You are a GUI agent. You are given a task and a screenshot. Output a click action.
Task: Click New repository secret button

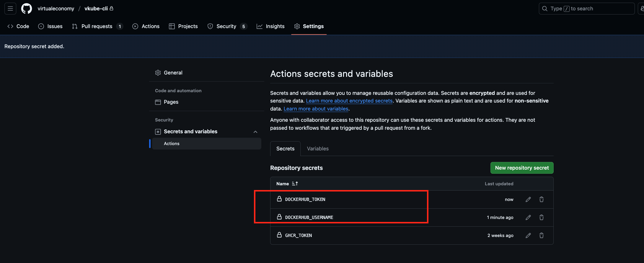click(x=522, y=168)
